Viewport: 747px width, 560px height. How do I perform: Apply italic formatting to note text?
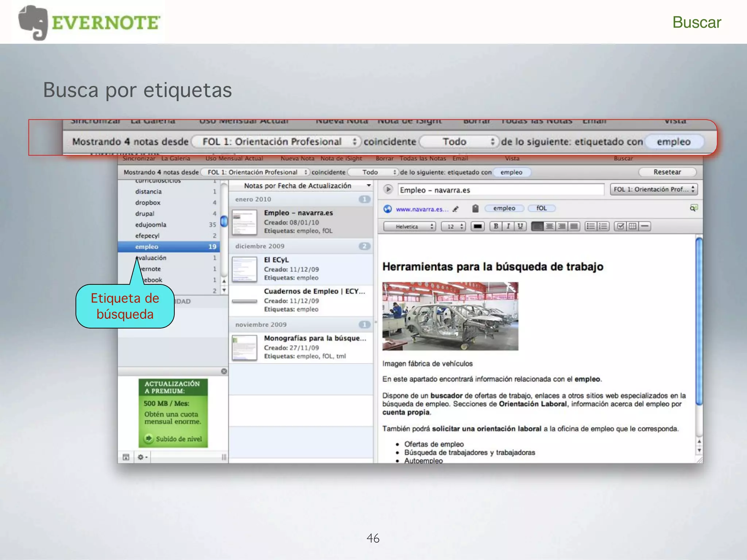508,226
